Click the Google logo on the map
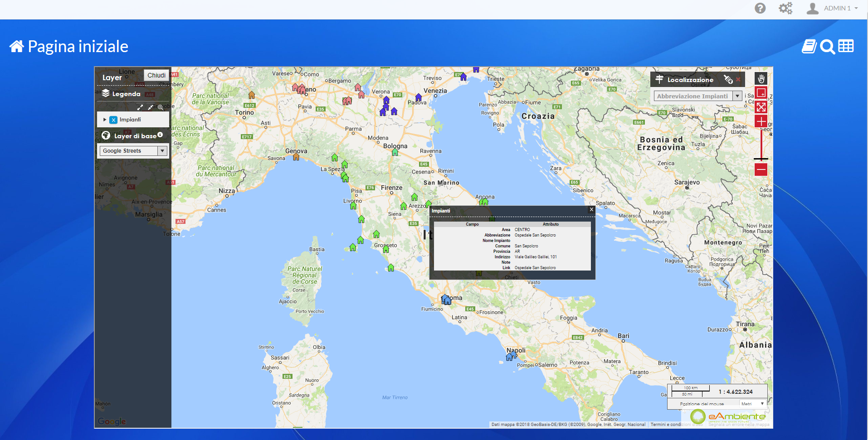 (112, 421)
